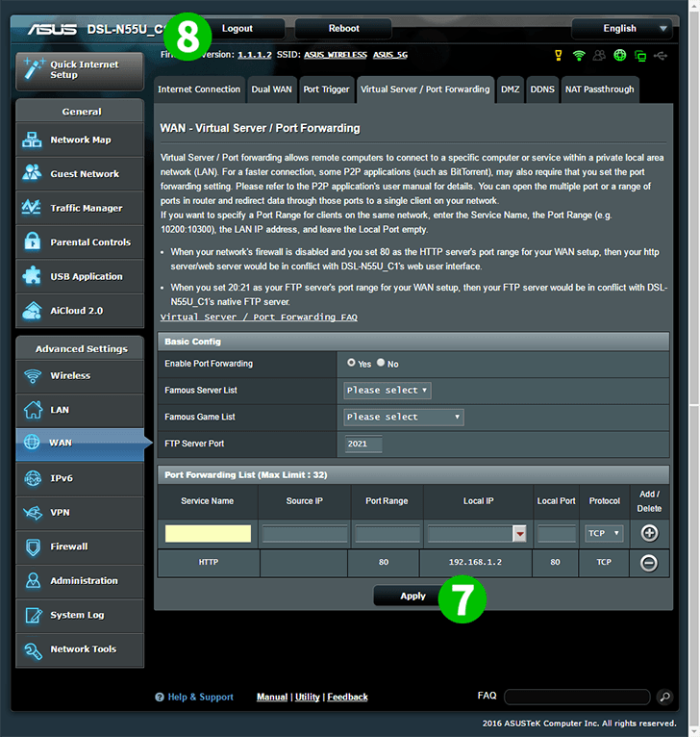Viewport: 700px width, 737px height.
Task: Click the FAQ search input box
Action: (x=577, y=697)
